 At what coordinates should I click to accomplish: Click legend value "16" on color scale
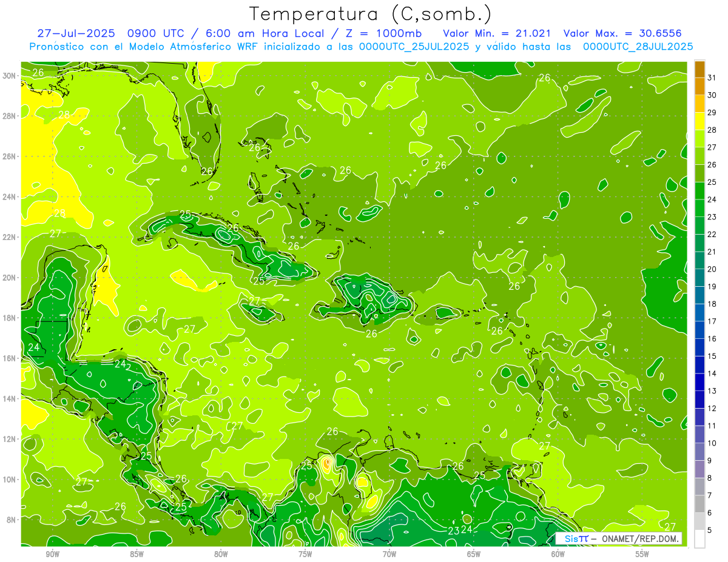click(712, 338)
